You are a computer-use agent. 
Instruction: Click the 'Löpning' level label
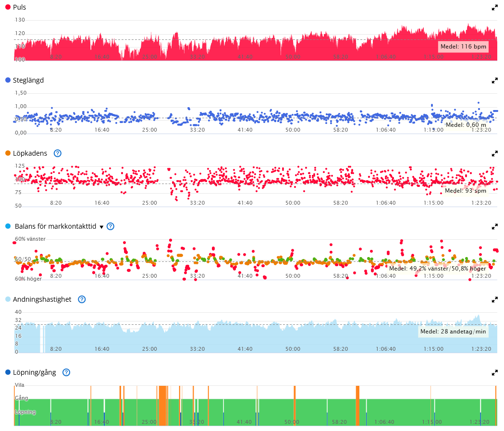pyautogui.click(x=25, y=412)
